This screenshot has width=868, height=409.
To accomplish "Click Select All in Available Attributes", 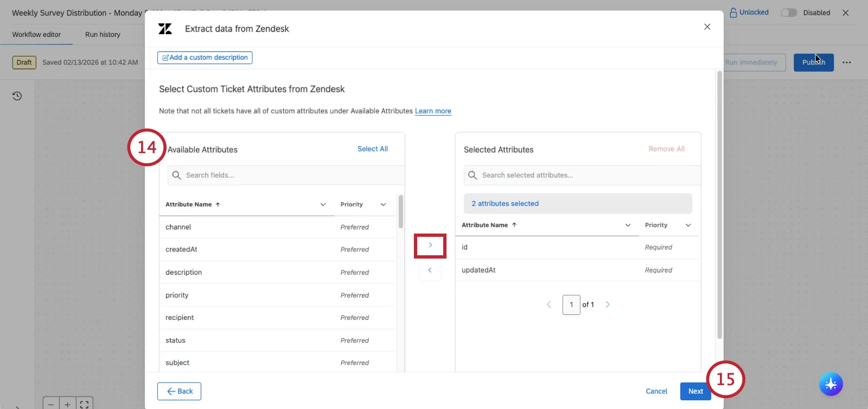I will point(372,149).
